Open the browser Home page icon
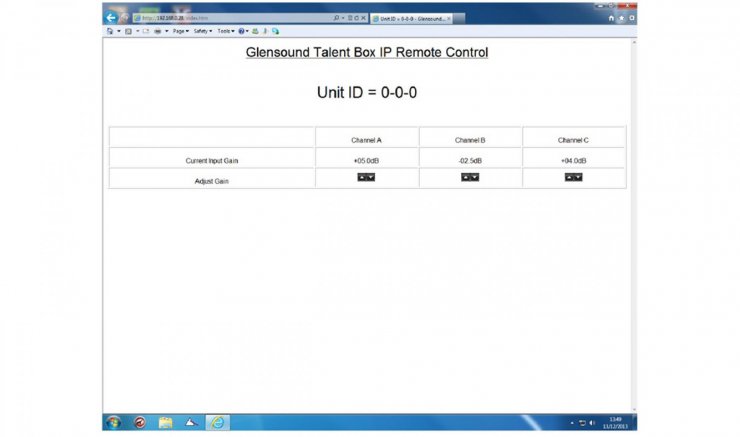 [611, 18]
